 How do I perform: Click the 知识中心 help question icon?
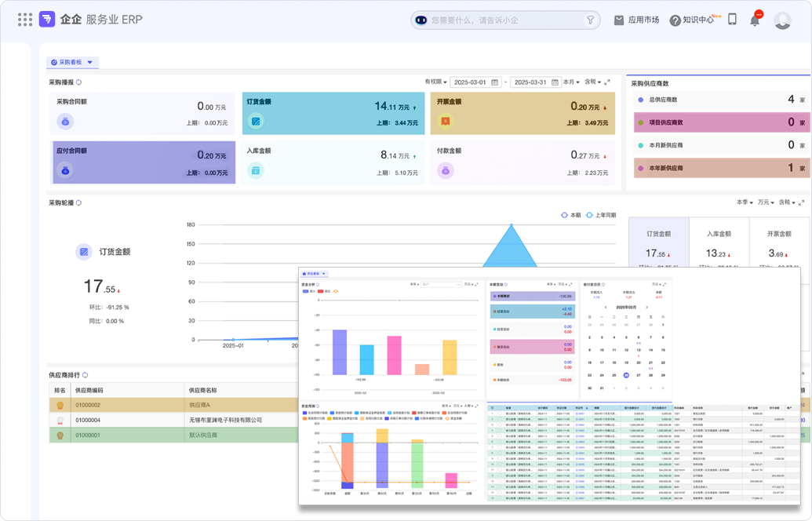pos(675,20)
